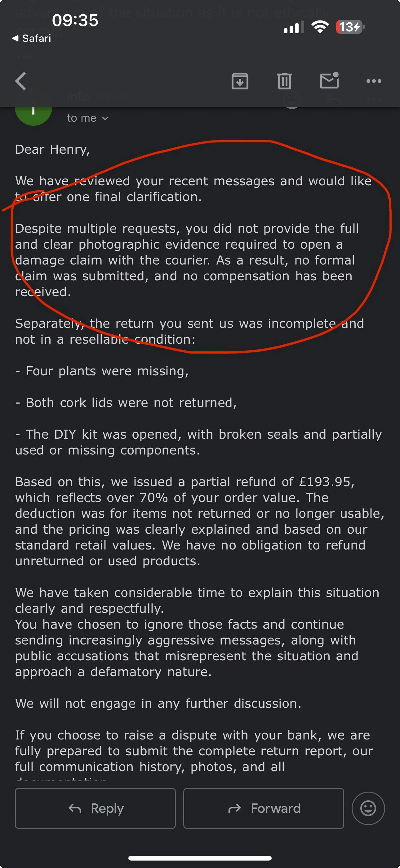Tap the home indicator bar at the bottom
The height and width of the screenshot is (868, 400).
[x=200, y=858]
